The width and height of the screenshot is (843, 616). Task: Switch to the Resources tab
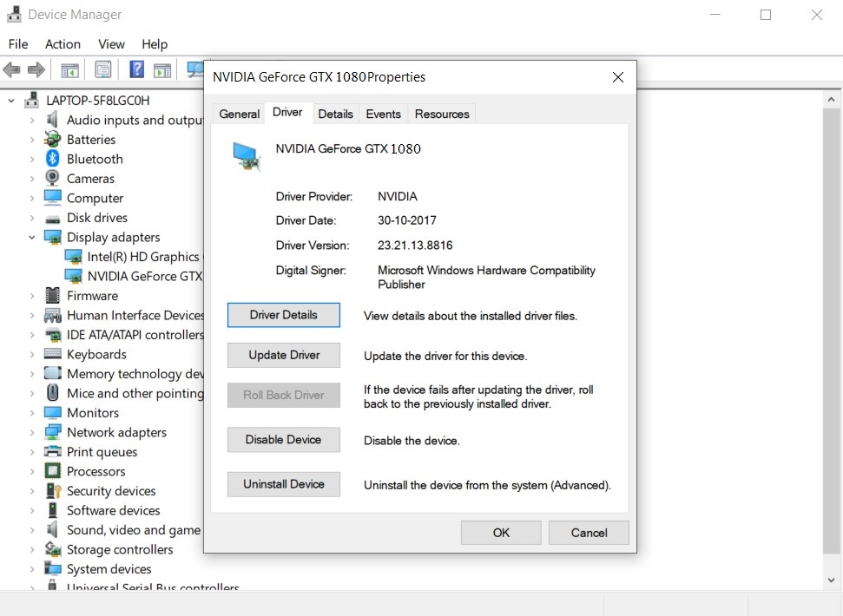(x=441, y=114)
